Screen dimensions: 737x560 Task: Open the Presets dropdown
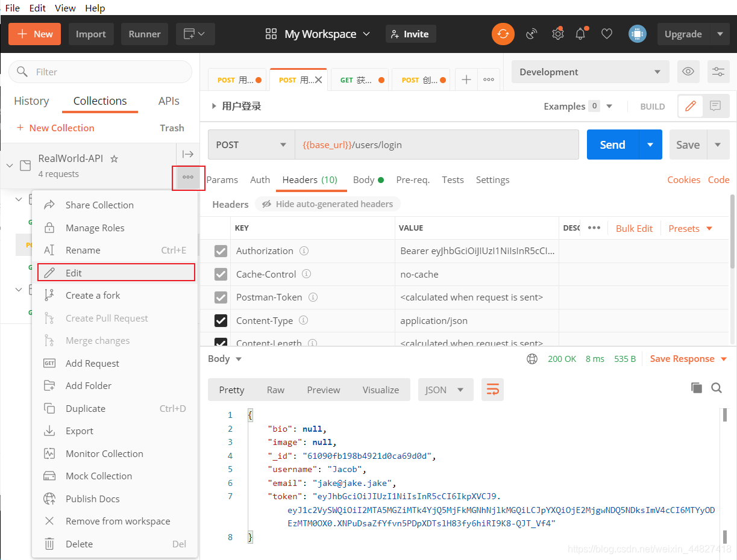coord(691,228)
